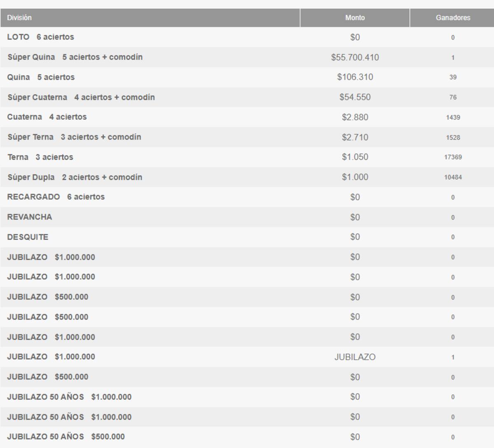Select the JUBILAZO 50 AÑOS $500.000 label
Screen dimensions: 494x448
click(x=66, y=436)
